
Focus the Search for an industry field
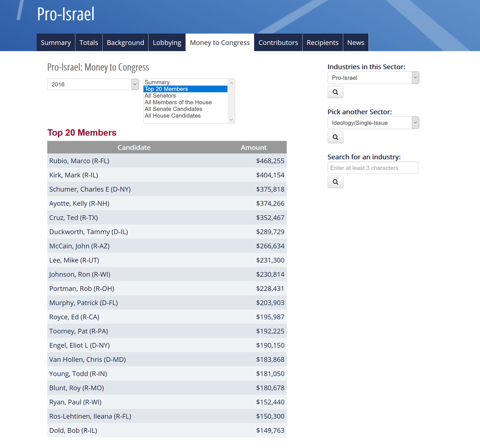tap(373, 168)
